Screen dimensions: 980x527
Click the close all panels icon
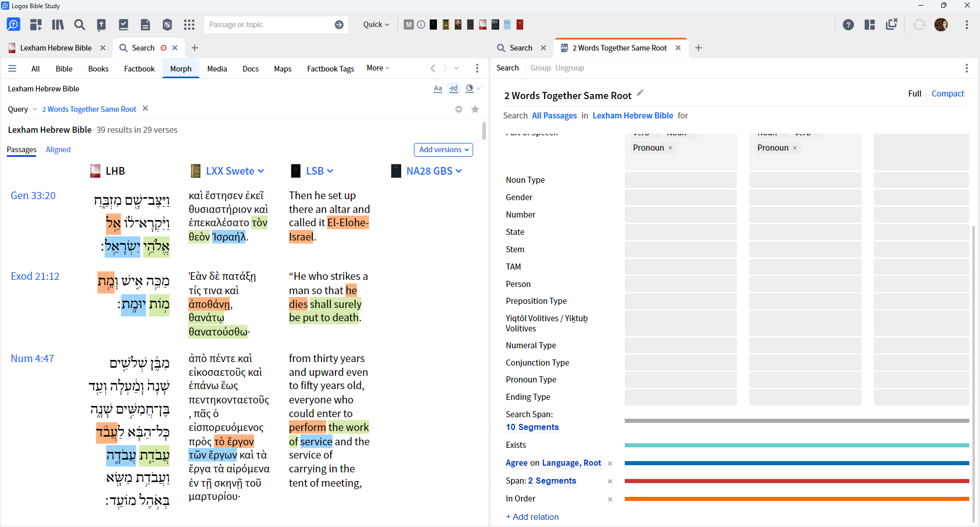[892, 24]
